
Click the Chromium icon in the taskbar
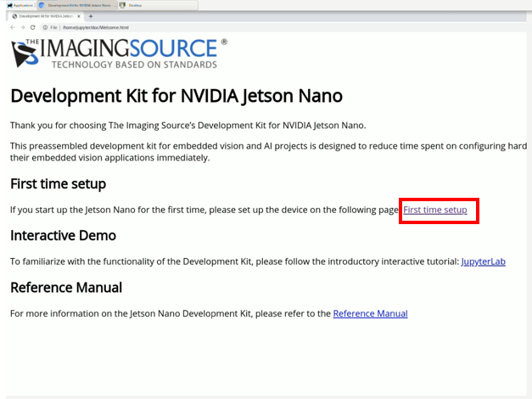[42, 5]
